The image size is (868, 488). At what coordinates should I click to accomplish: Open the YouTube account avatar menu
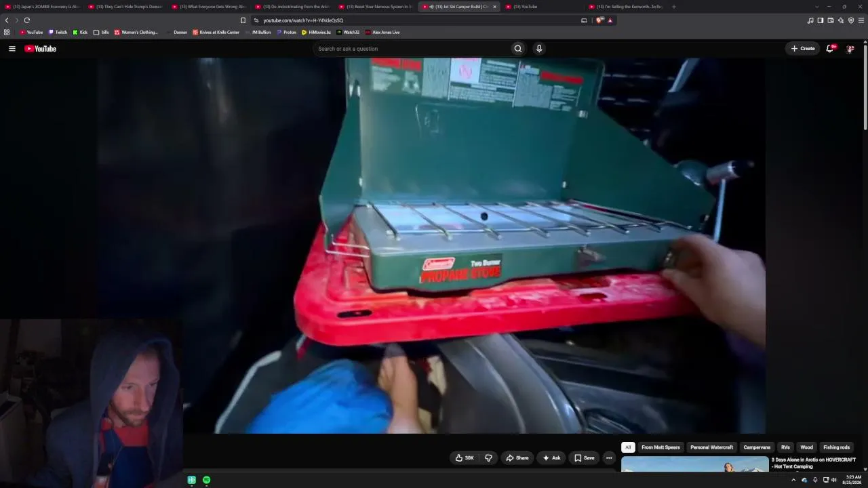click(850, 49)
